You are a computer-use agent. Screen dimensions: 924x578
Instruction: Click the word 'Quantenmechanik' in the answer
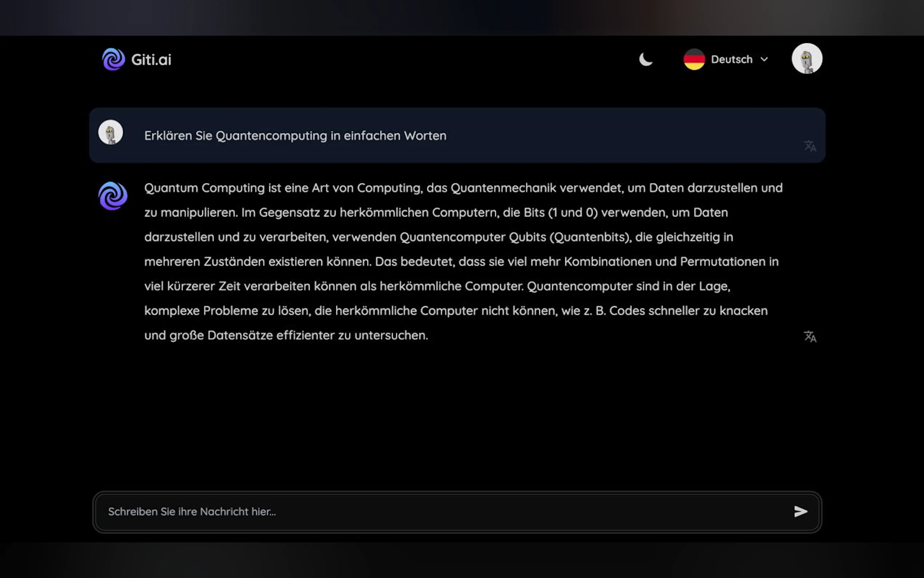[503, 188]
